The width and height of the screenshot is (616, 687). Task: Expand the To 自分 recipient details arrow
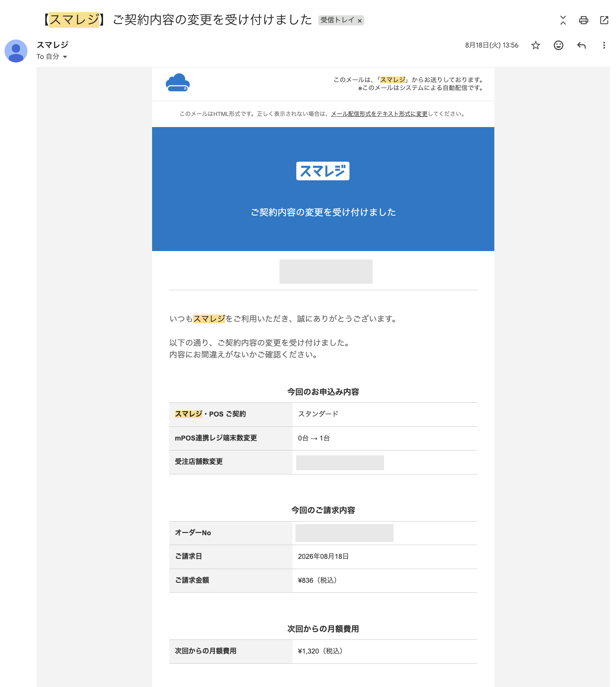tap(65, 57)
